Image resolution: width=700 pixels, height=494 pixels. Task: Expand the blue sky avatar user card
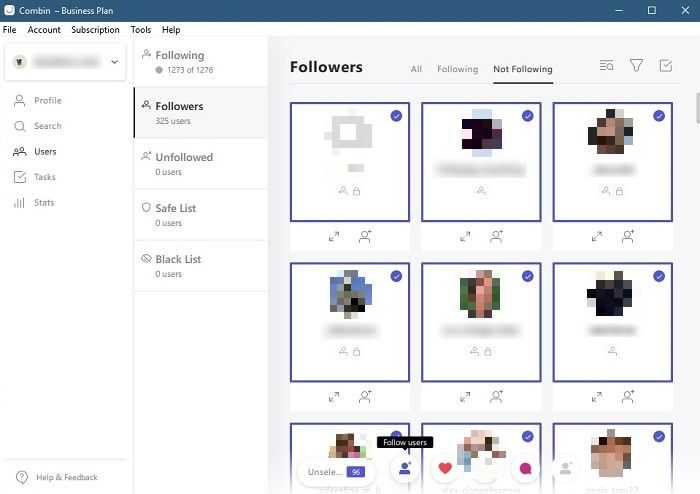point(333,396)
